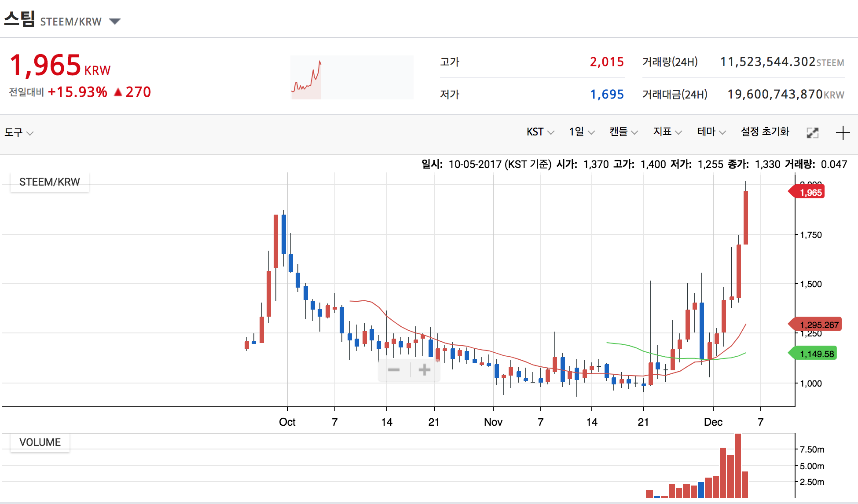Click the 거래대금(24H) label
Image resolution: width=858 pixels, height=504 pixels.
tap(675, 95)
